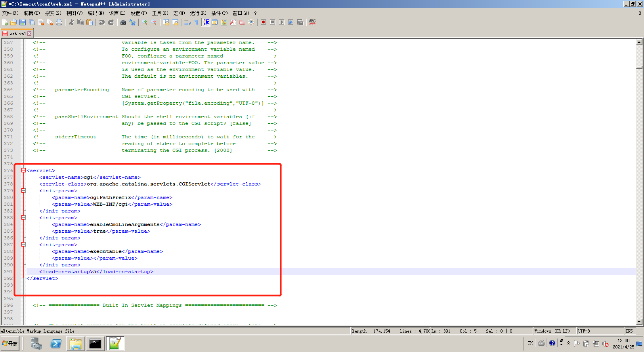644x352 pixels.
Task: Click the Close All toolbar icon
Action: coord(50,22)
